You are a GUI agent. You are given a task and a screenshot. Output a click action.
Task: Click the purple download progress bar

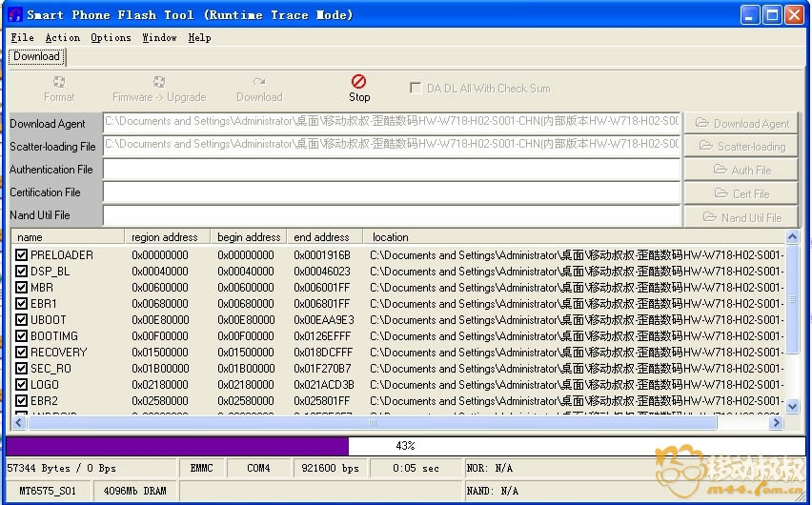(x=177, y=446)
